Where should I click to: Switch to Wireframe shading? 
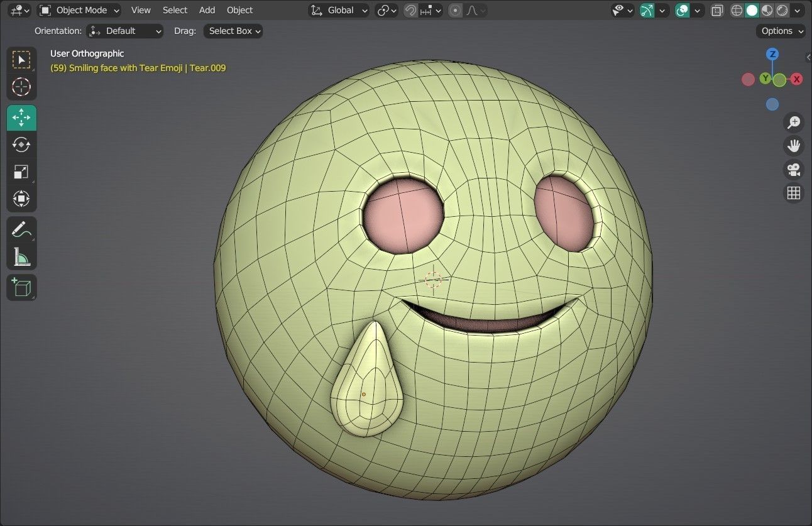737,10
